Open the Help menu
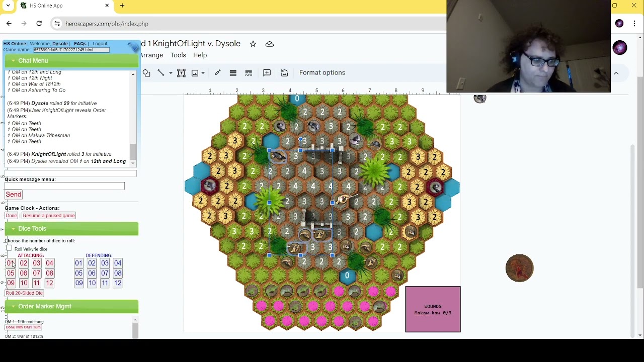The width and height of the screenshot is (644, 362). [200, 55]
